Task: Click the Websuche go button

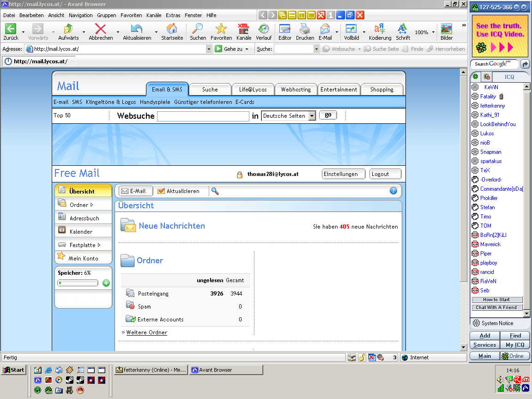Action: pyautogui.click(x=328, y=115)
